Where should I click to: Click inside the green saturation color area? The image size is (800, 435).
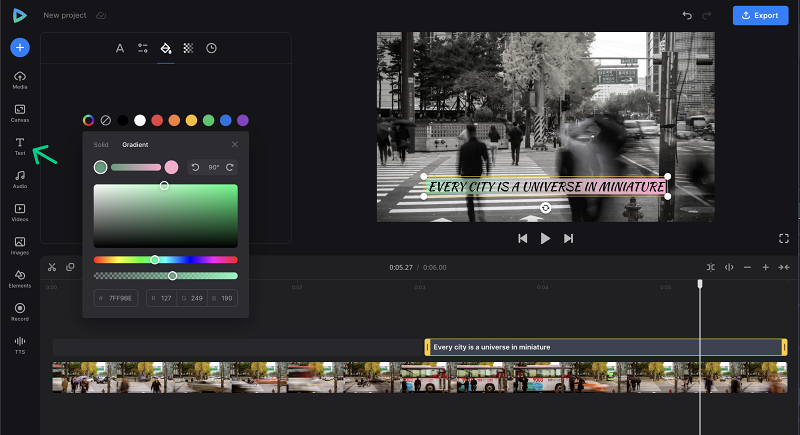tap(166, 216)
